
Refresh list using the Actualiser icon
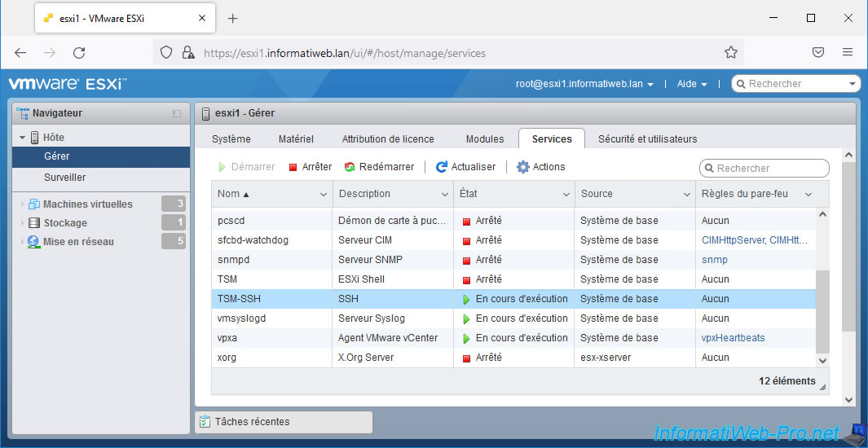tap(442, 167)
